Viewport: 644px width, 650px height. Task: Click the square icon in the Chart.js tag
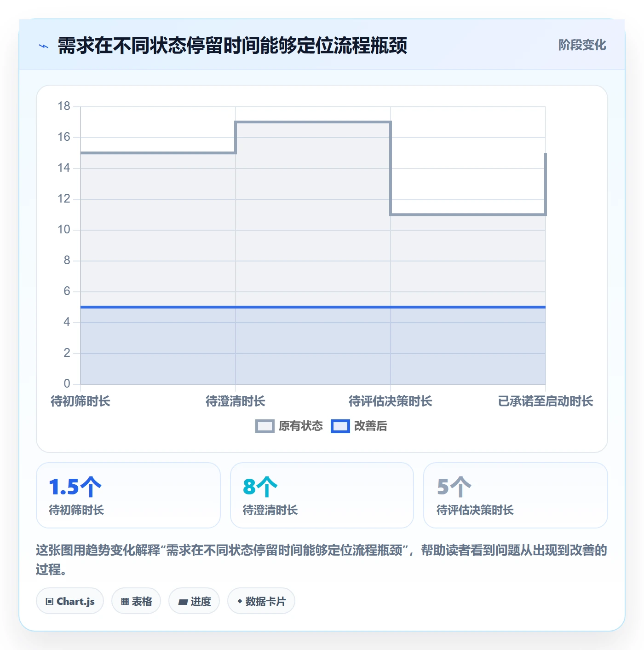pyautogui.click(x=50, y=601)
